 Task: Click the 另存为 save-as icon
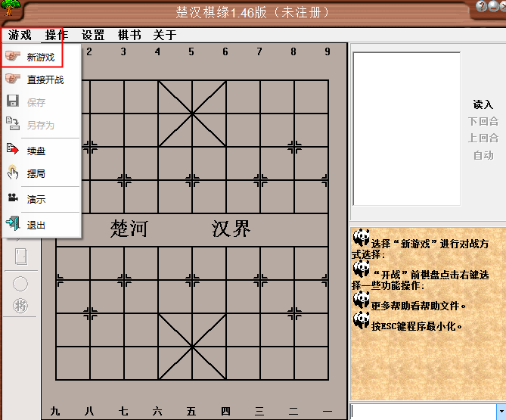(x=13, y=123)
